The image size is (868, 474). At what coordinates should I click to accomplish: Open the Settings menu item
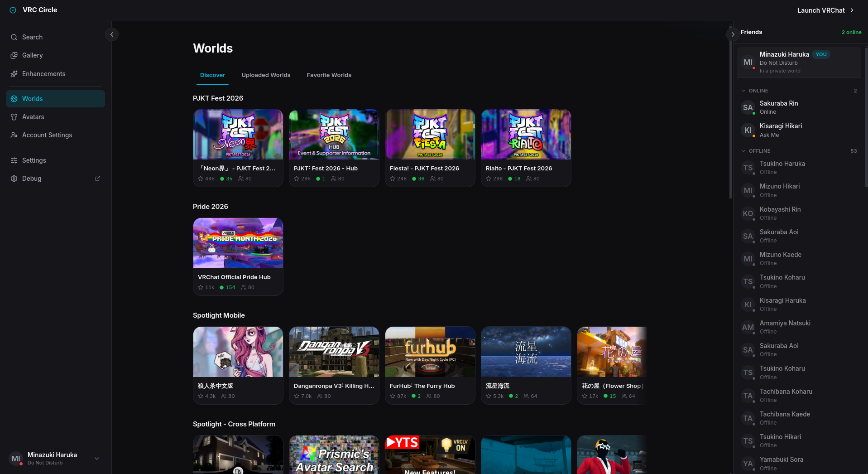(x=55, y=160)
